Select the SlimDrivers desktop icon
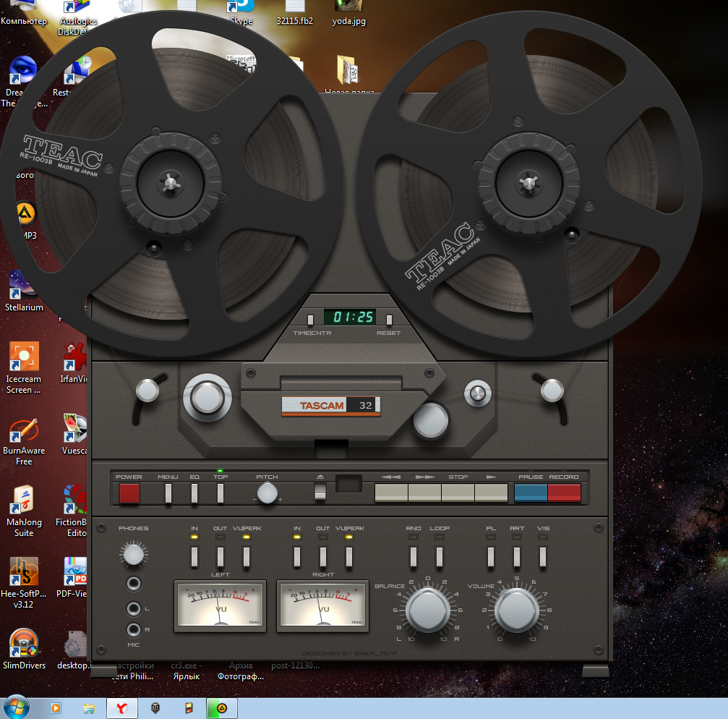 click(24, 649)
